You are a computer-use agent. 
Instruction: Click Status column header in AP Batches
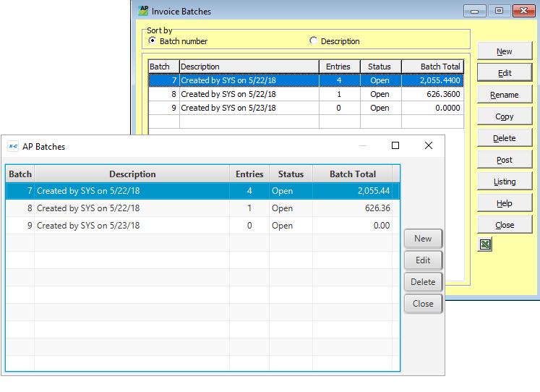[291, 174]
